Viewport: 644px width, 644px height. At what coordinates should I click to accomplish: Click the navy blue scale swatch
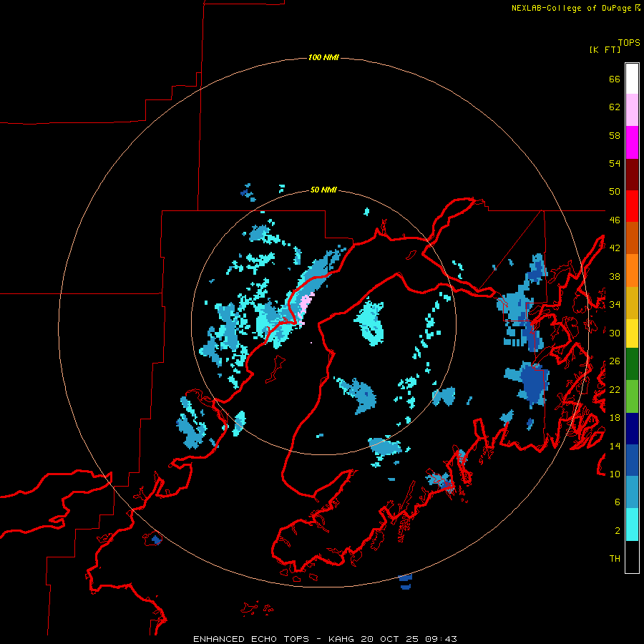click(x=632, y=429)
